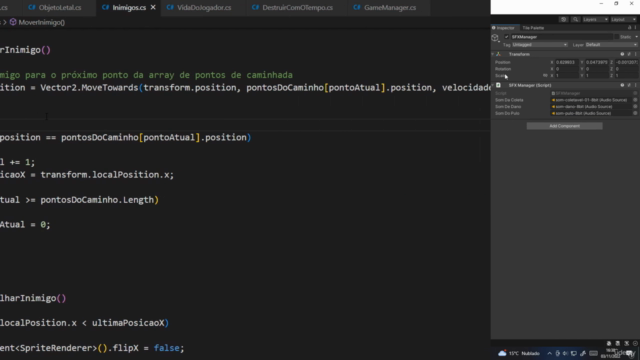
Task: Open the SFX Manager script context menu
Action: 635,85
